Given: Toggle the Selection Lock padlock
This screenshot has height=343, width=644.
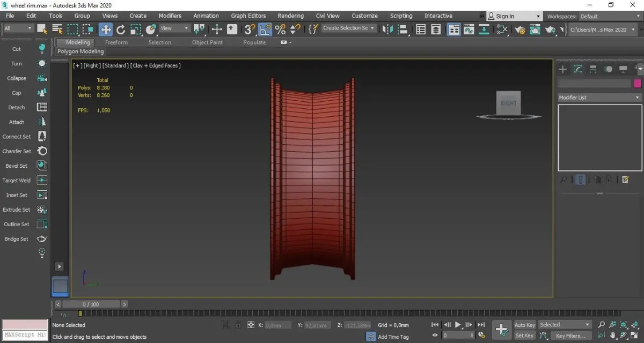Looking at the screenshot, I should pyautogui.click(x=238, y=325).
